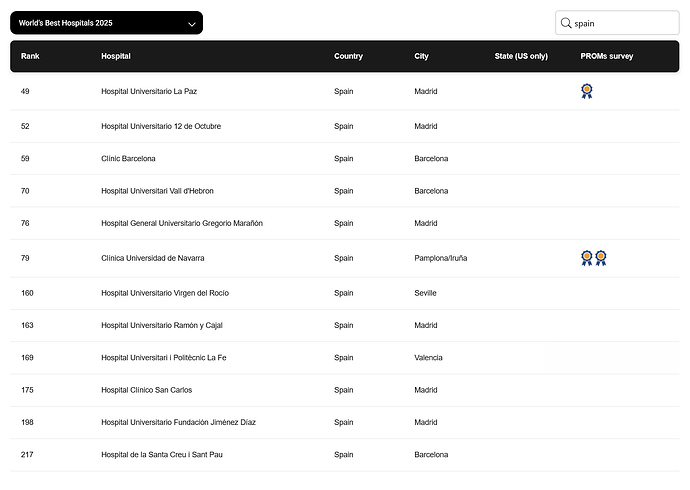Click rank number 49
The height and width of the screenshot is (490, 690).
25,91
